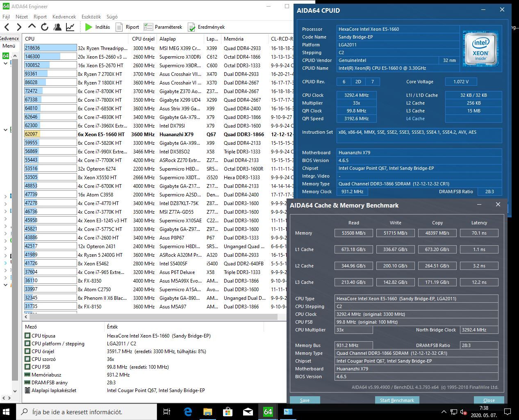
Task: Click L3 Cache Write value 142.82 GB/s
Action: tap(395, 282)
